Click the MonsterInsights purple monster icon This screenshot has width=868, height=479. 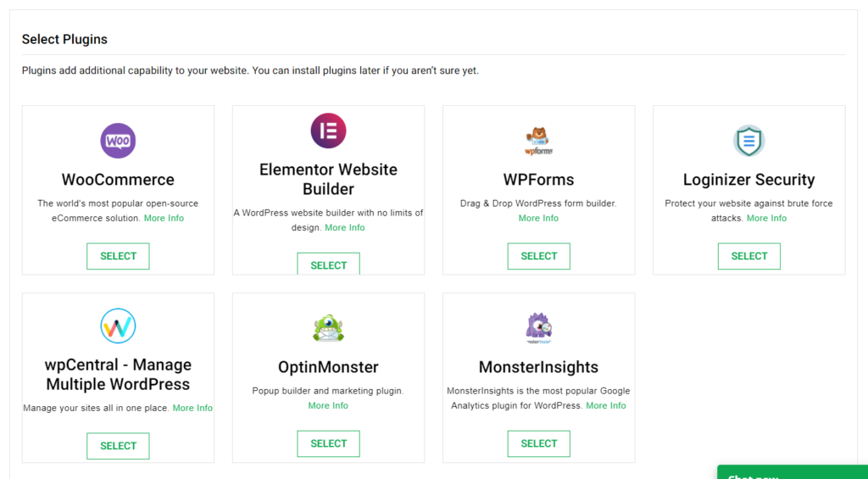click(538, 328)
